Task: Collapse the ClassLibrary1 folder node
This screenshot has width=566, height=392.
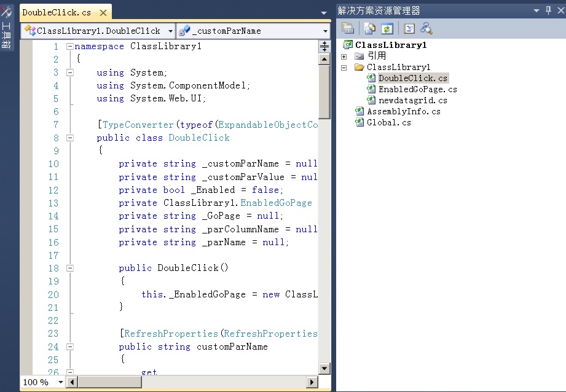Action: click(x=344, y=67)
